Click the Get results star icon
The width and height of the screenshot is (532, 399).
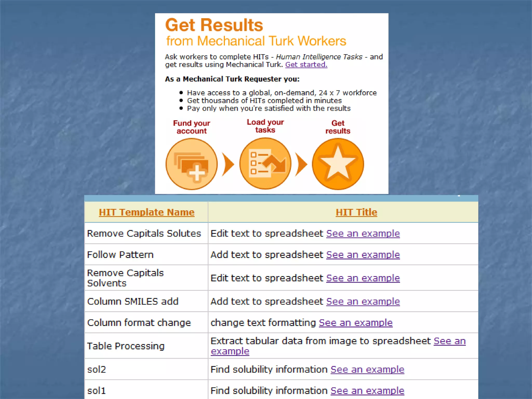[x=338, y=164]
